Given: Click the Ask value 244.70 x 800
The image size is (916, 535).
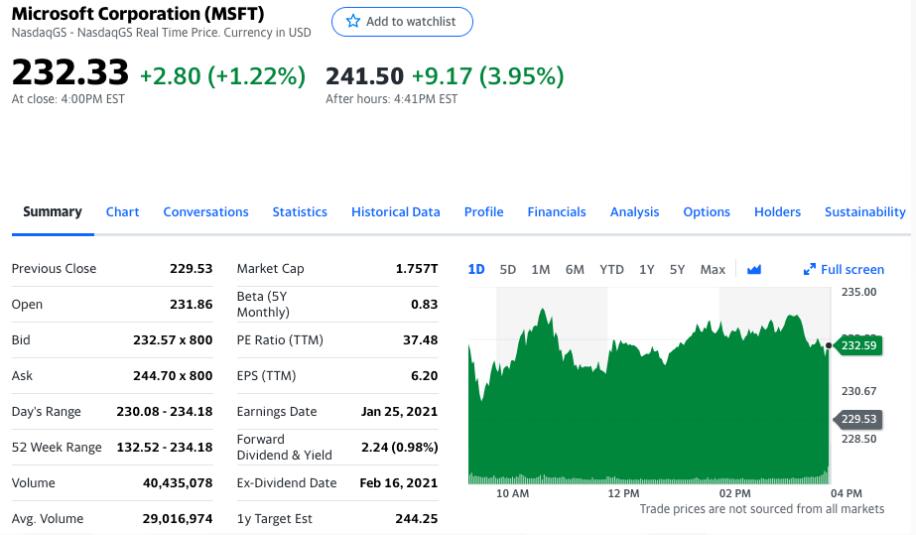Looking at the screenshot, I should tap(173, 375).
